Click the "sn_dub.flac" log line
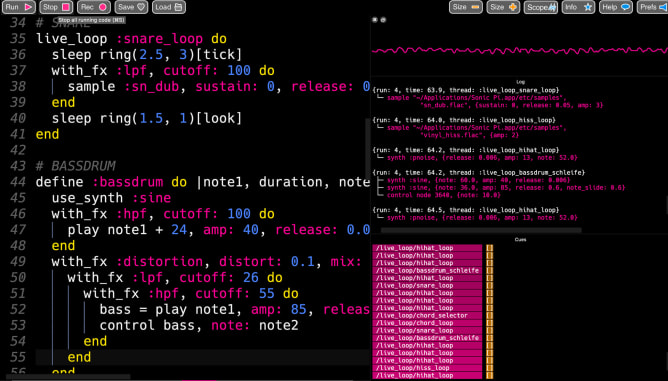Screen dimensions: 668x381 tap(511, 105)
